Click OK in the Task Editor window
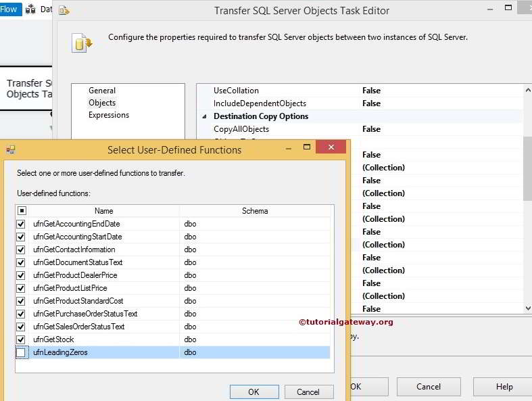This screenshot has height=401, width=532. (369, 387)
